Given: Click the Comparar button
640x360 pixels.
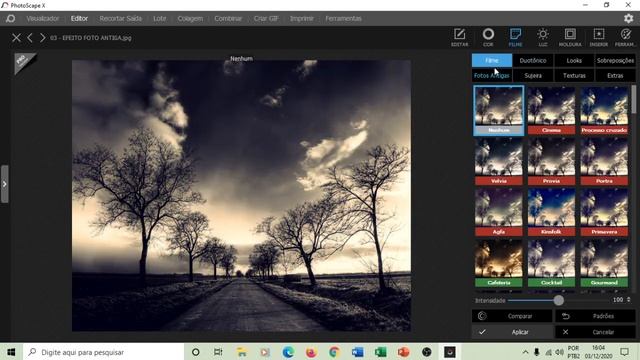Looking at the screenshot, I should coord(512,316).
